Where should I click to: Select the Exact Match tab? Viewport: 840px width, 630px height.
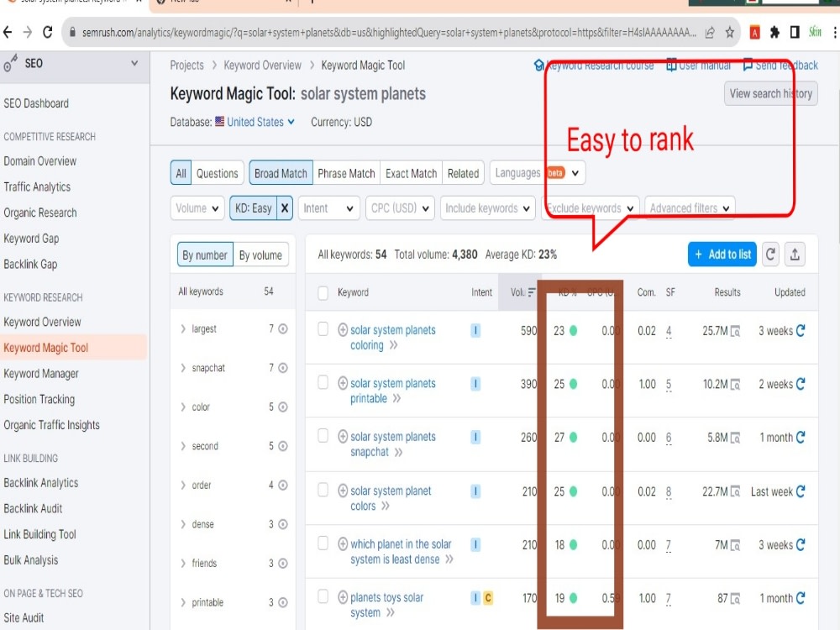[411, 174]
